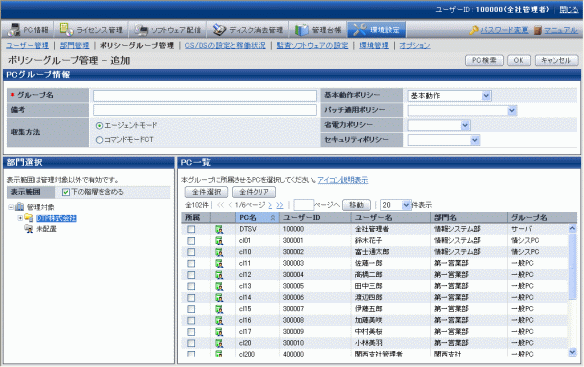
Task: Open CS/DSの設定と稼働状況 link
Action: (225, 45)
